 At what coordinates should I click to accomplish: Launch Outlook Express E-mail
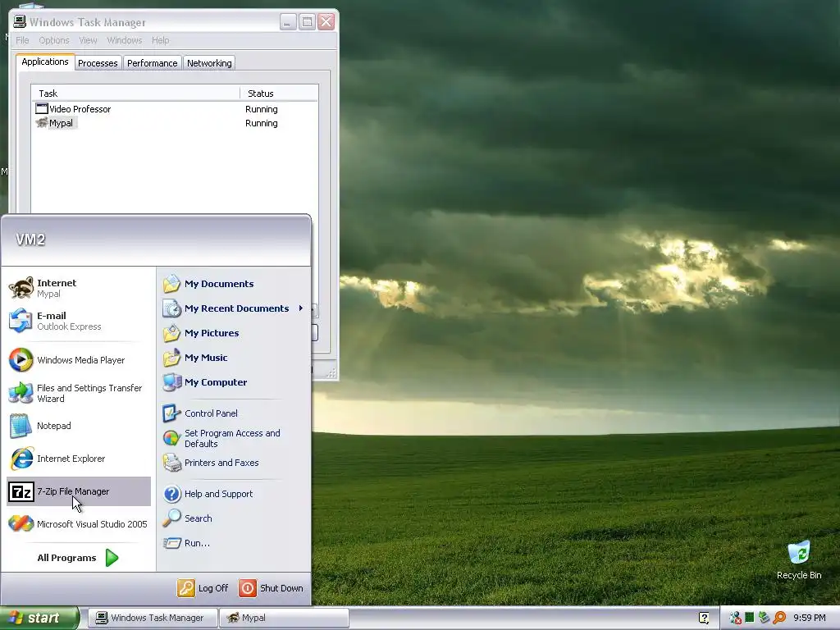[x=78, y=321]
